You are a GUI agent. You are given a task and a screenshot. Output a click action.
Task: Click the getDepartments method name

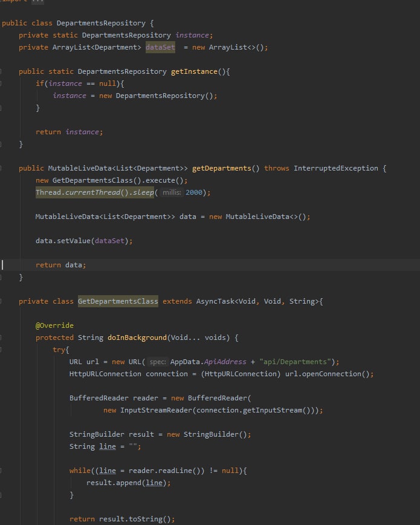222,168
